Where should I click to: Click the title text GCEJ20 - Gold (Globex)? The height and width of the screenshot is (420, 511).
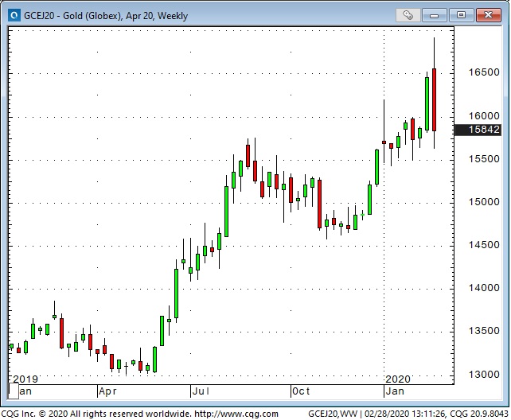[x=72, y=16]
